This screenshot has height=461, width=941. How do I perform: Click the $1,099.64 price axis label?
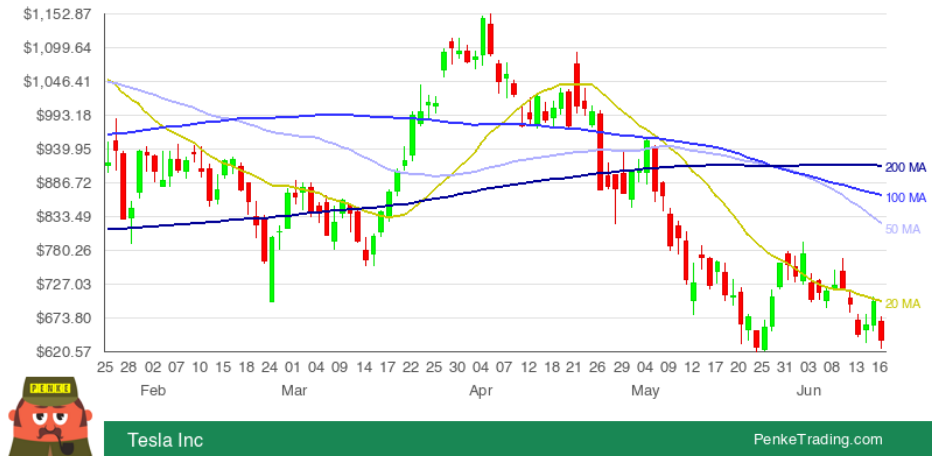[x=56, y=47]
